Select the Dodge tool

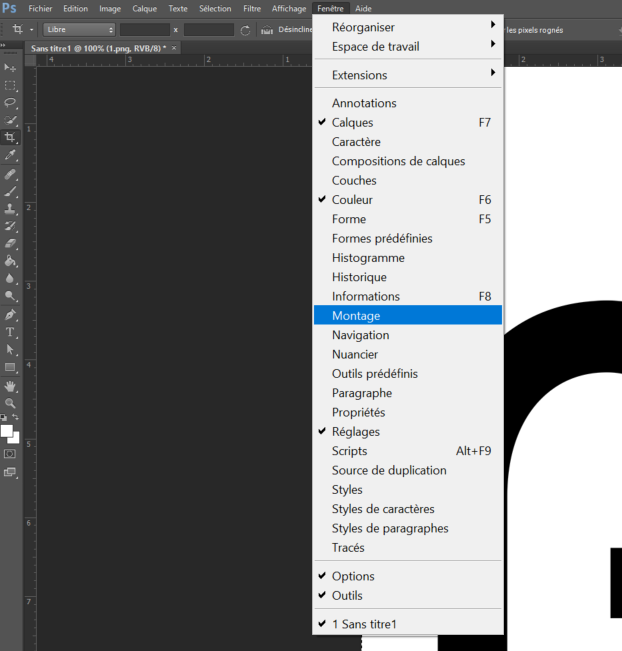tap(10, 296)
